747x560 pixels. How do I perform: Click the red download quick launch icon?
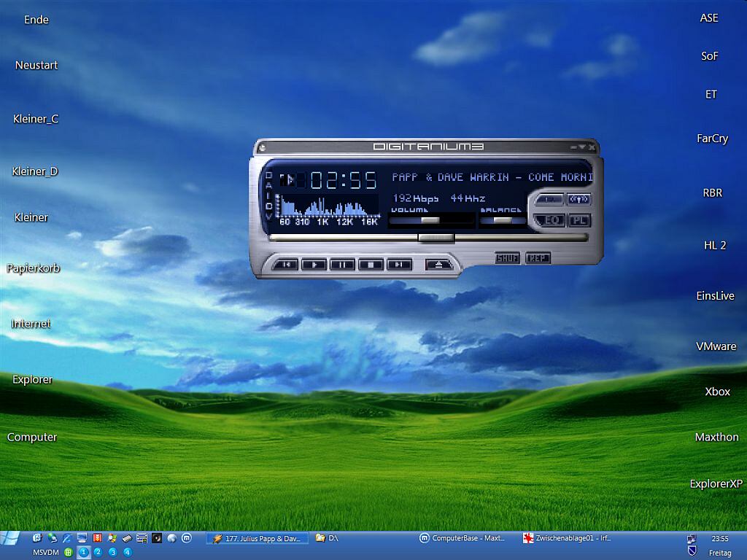point(97,538)
